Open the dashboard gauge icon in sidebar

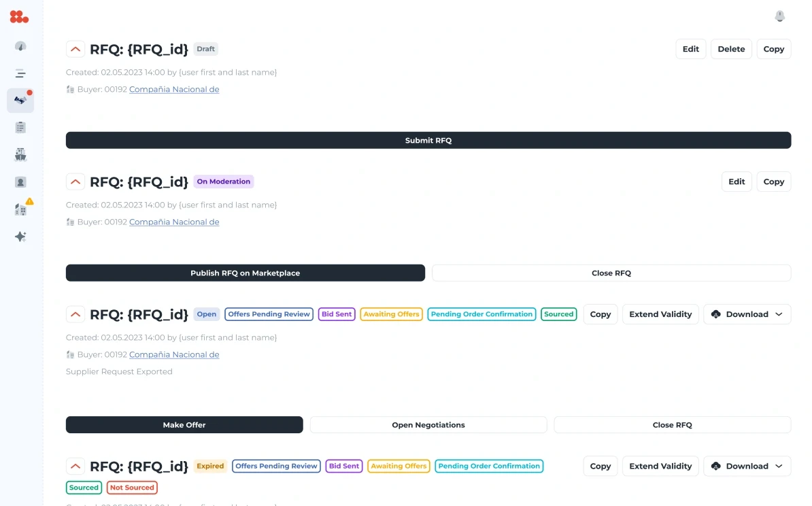click(x=20, y=47)
